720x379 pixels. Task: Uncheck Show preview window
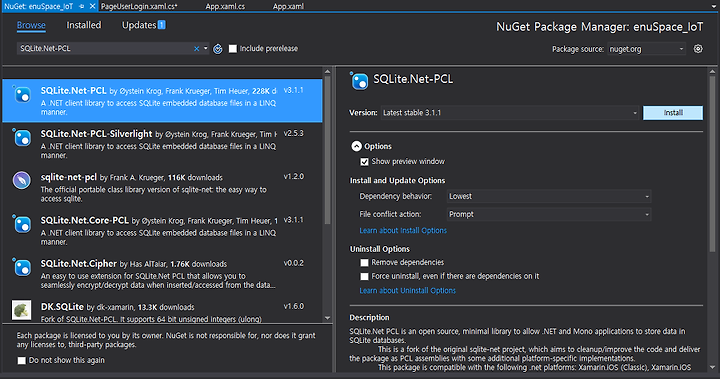[364, 162]
